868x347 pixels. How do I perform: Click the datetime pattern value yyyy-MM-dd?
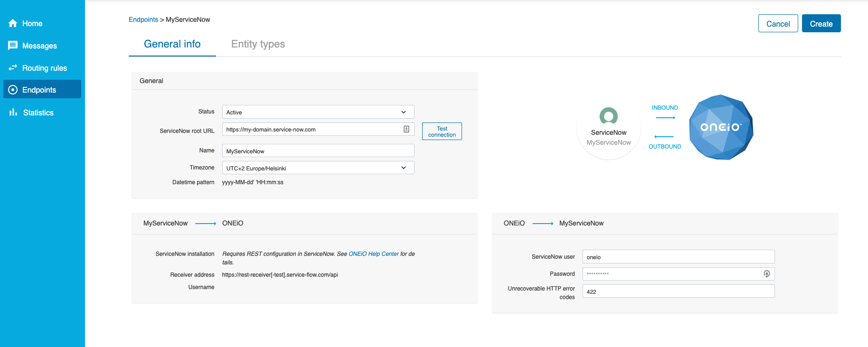(253, 182)
